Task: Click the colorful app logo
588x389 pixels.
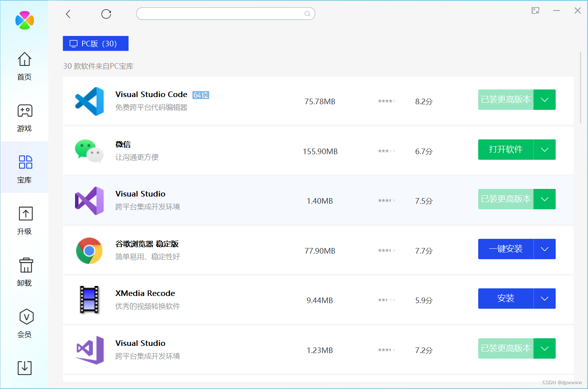Action: tap(25, 20)
